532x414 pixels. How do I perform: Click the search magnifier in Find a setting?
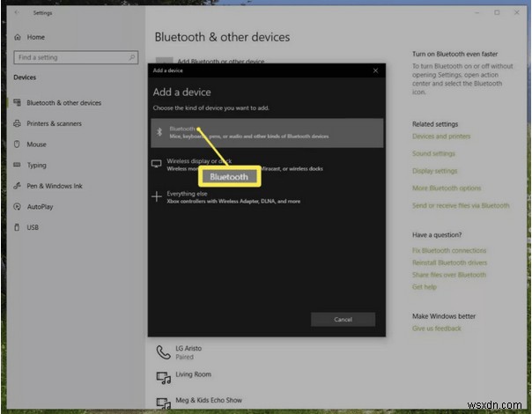132,57
